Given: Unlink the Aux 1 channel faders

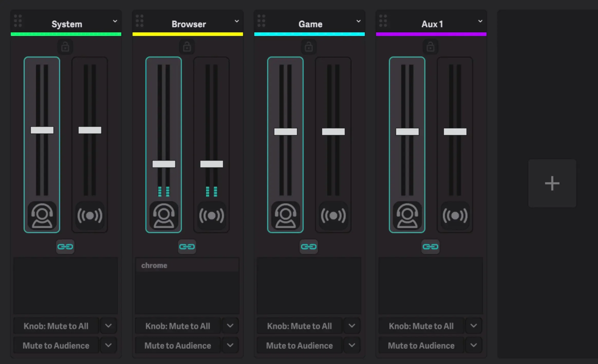Looking at the screenshot, I should 431,247.
